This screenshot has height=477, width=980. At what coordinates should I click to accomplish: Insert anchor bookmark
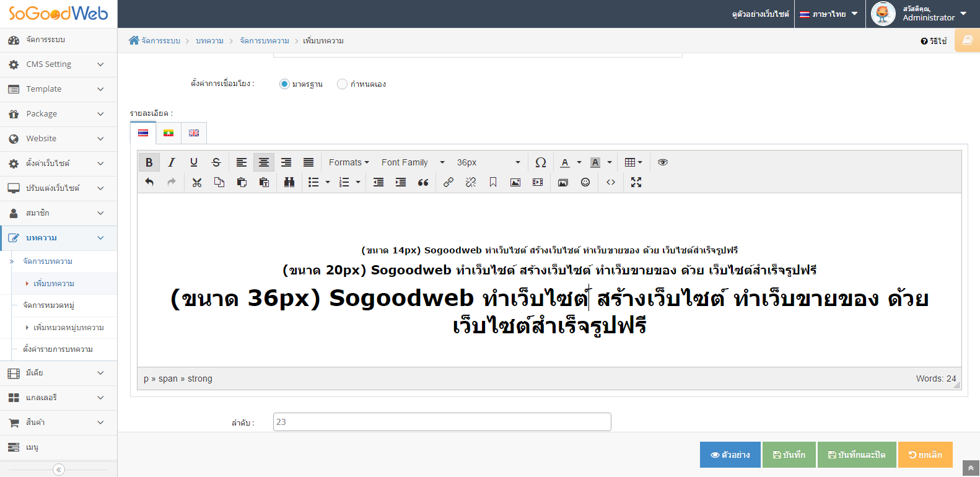(x=493, y=182)
